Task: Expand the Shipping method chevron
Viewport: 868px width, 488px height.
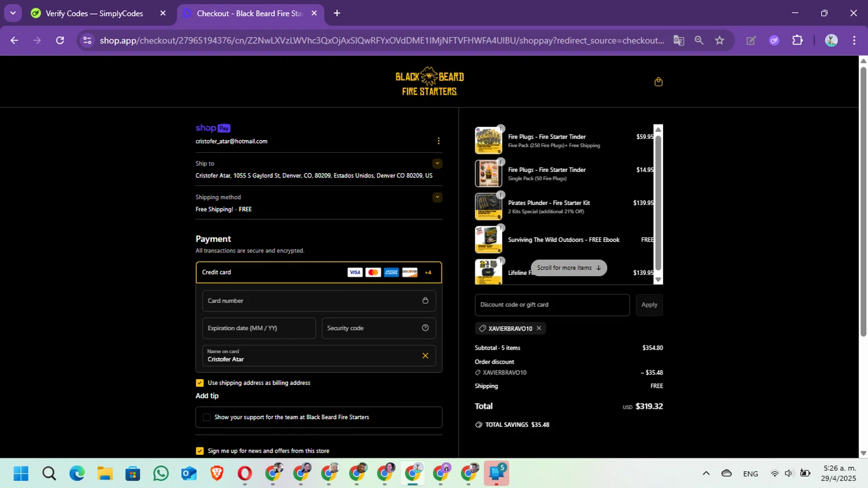Action: tap(437, 197)
